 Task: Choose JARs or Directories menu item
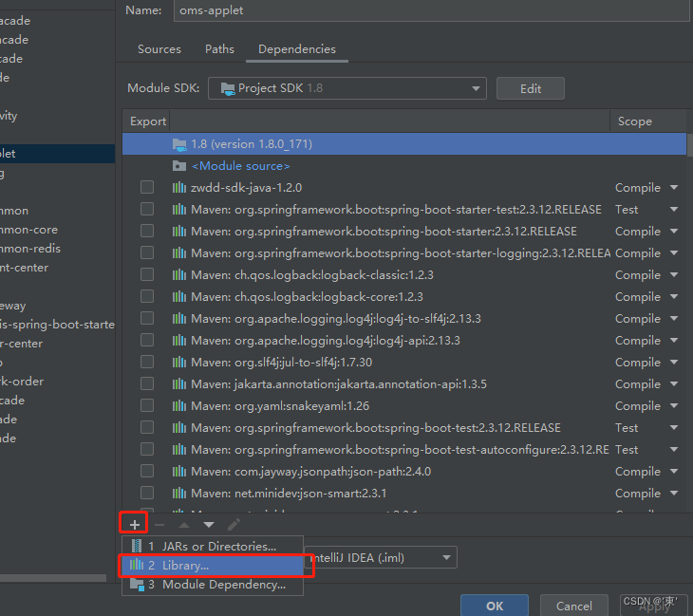coord(213,546)
